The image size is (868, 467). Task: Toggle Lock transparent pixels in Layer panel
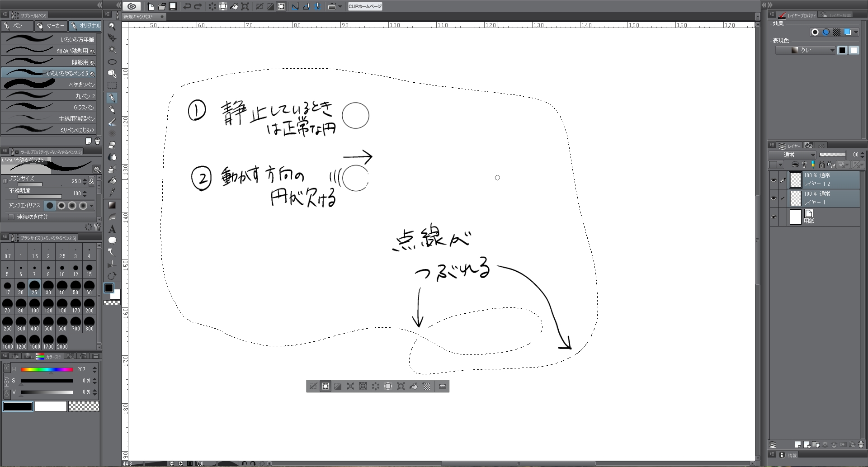click(831, 165)
